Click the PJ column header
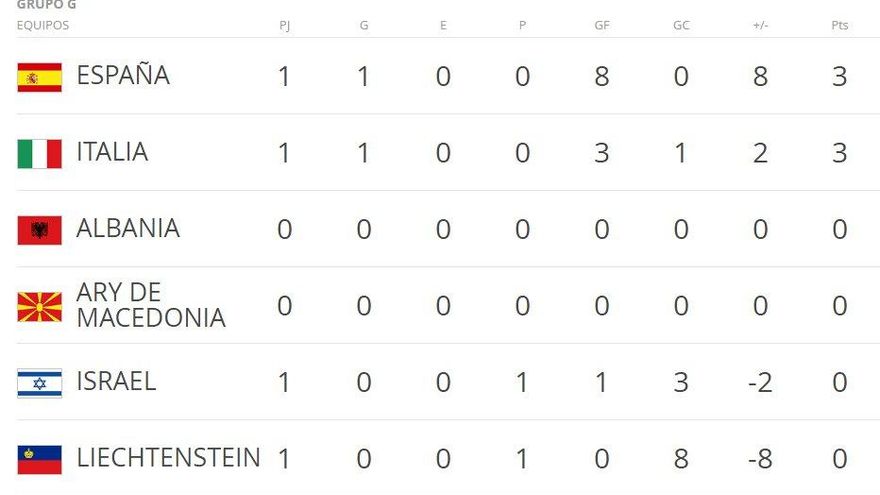The image size is (880, 495). click(x=284, y=25)
